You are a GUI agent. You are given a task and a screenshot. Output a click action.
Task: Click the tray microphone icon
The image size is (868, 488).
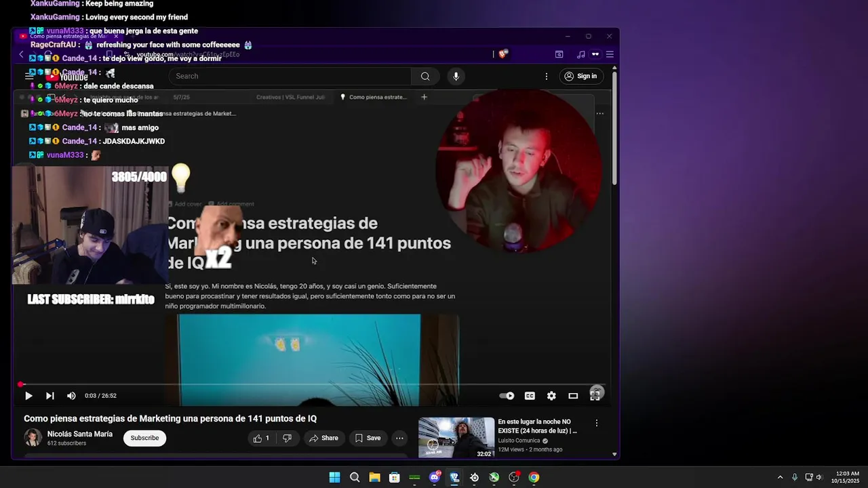coord(794,477)
